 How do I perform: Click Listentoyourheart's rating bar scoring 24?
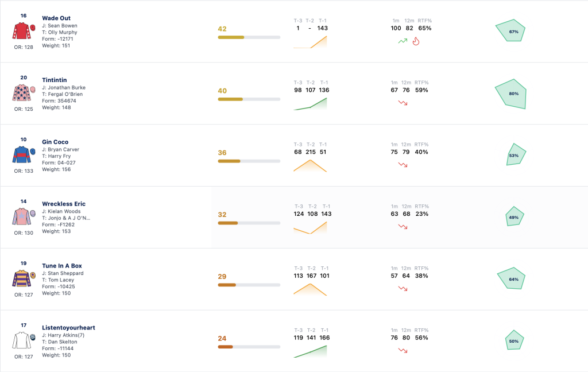pyautogui.click(x=249, y=347)
